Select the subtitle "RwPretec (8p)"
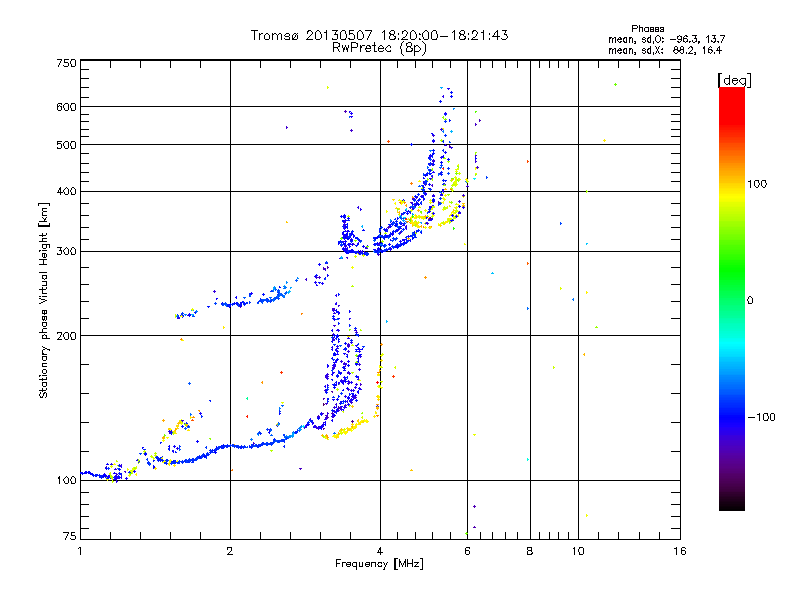The width and height of the screenshot is (800, 600). pyautogui.click(x=379, y=48)
